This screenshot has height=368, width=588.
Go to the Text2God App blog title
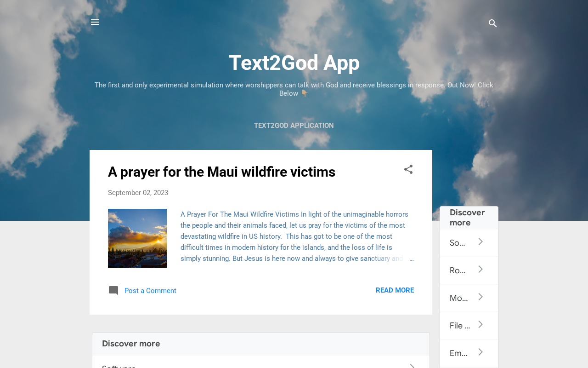294,63
